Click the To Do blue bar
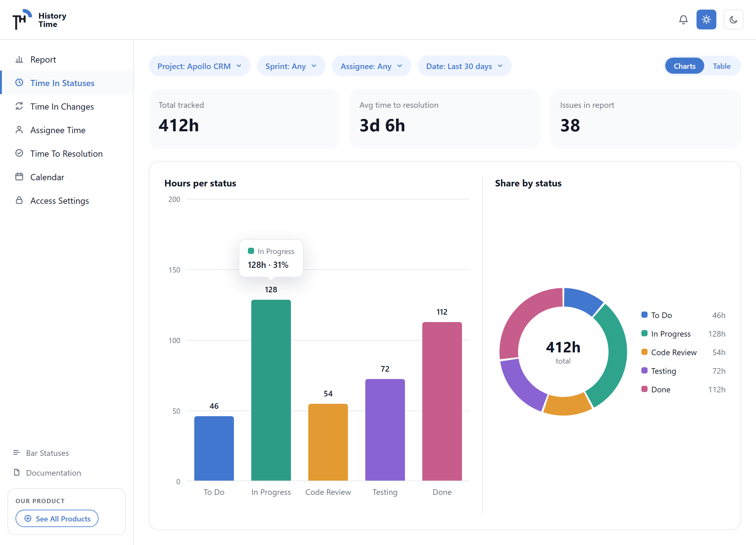The width and height of the screenshot is (756, 545). (x=214, y=448)
